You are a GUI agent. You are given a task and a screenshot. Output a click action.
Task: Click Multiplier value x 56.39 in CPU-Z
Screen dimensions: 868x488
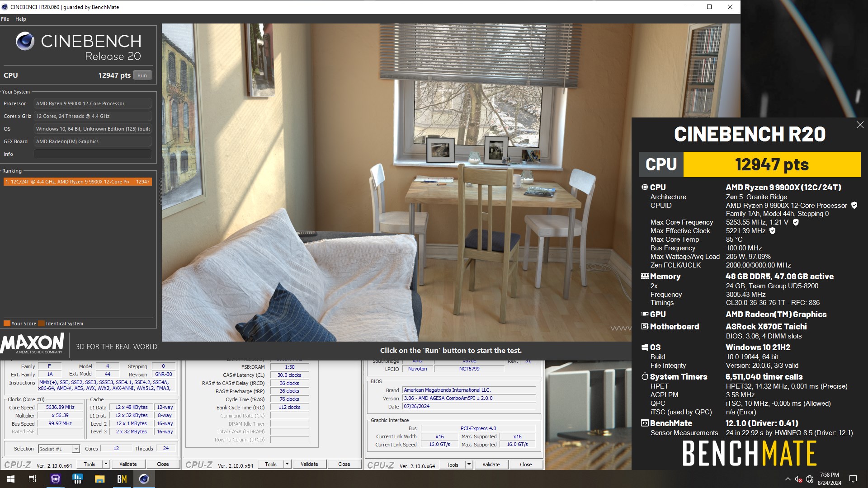(x=61, y=415)
